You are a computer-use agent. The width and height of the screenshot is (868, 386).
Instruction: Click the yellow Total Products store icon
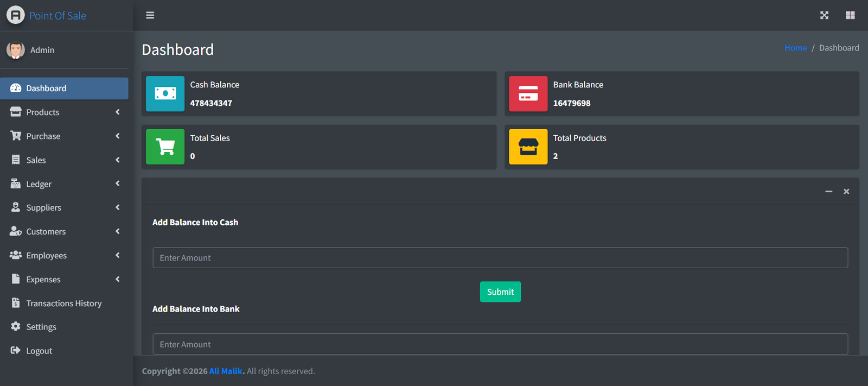528,147
